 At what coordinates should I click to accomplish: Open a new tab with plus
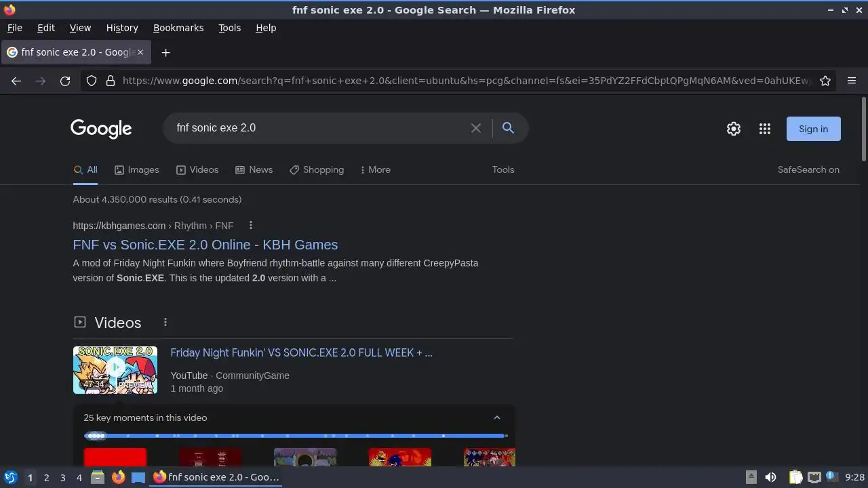165,52
